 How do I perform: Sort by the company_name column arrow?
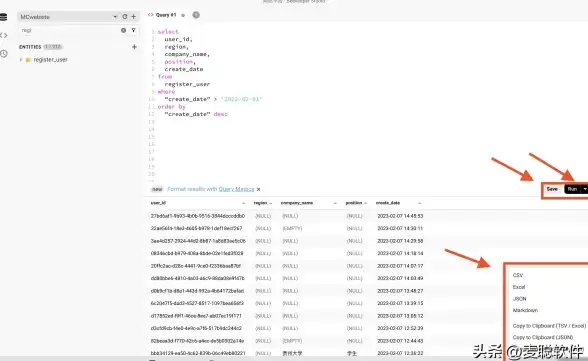pos(335,203)
